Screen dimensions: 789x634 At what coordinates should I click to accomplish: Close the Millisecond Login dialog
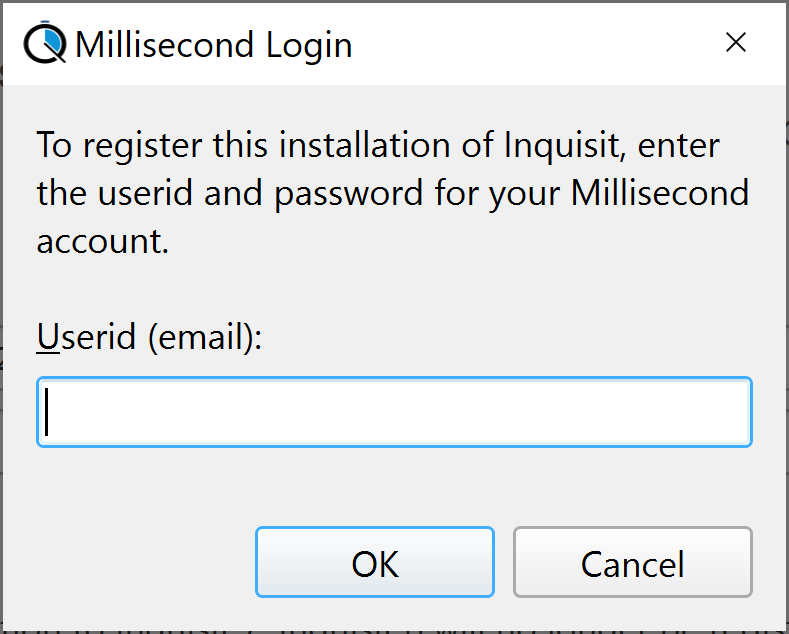(736, 42)
